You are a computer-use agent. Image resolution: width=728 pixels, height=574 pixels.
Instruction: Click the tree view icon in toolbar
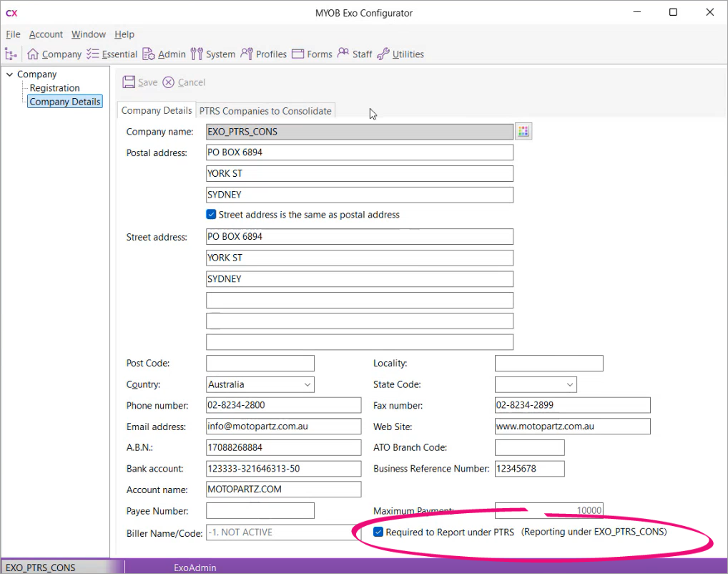point(11,54)
